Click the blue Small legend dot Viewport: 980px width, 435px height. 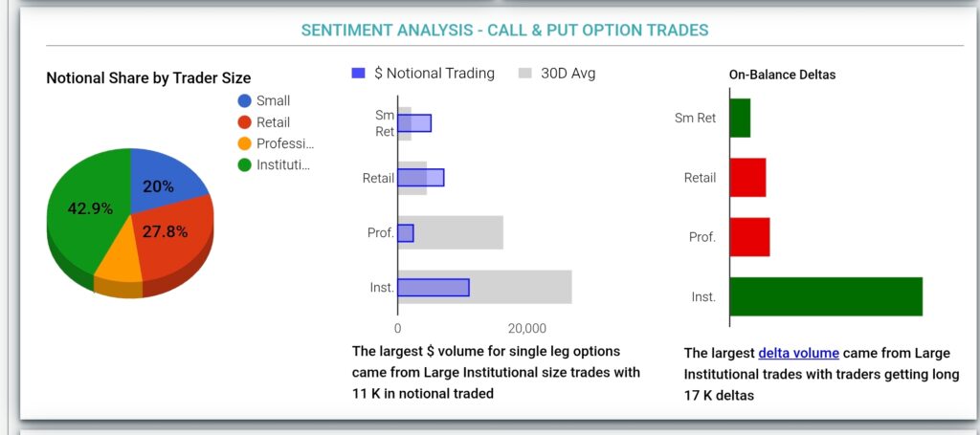point(245,100)
